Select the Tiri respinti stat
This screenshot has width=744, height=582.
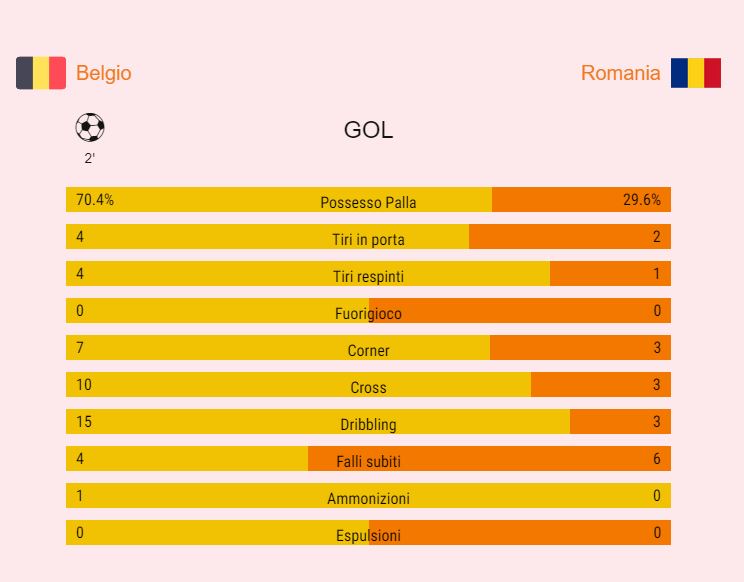coord(368,276)
